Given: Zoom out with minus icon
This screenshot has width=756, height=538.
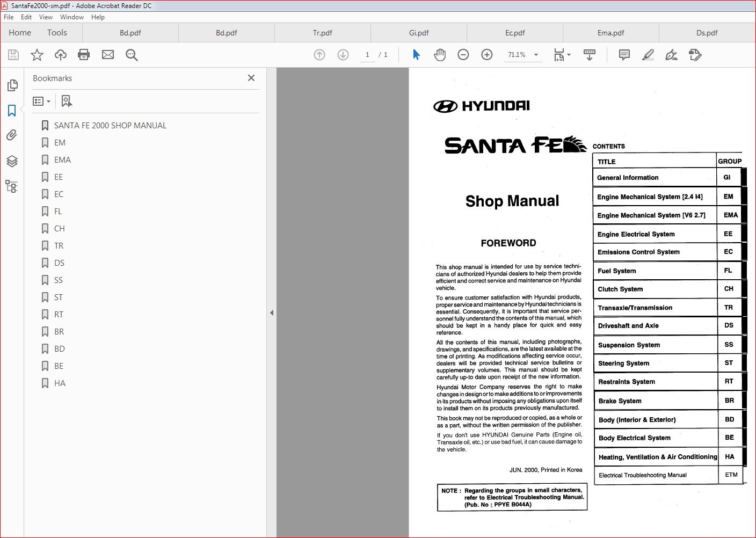Looking at the screenshot, I should [463, 55].
